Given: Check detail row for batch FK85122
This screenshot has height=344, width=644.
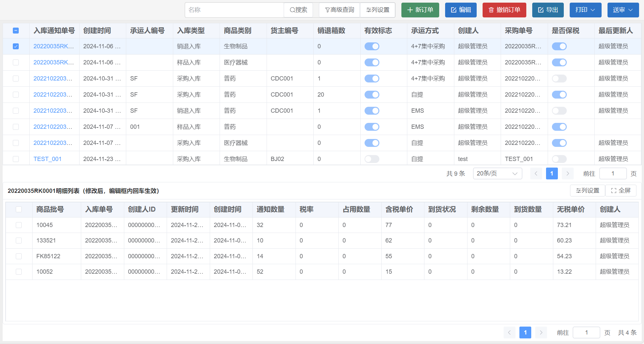Looking at the screenshot, I should click(19, 256).
